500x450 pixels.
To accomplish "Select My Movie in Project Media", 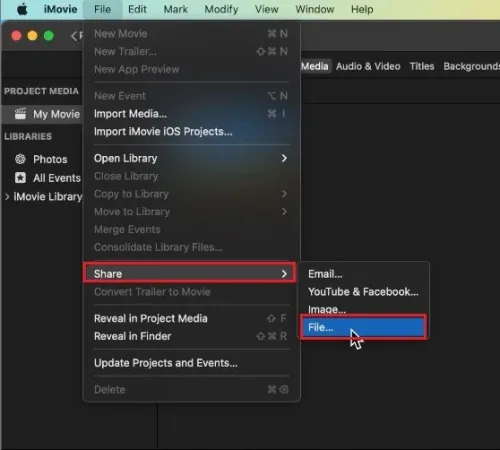I will (x=42, y=114).
